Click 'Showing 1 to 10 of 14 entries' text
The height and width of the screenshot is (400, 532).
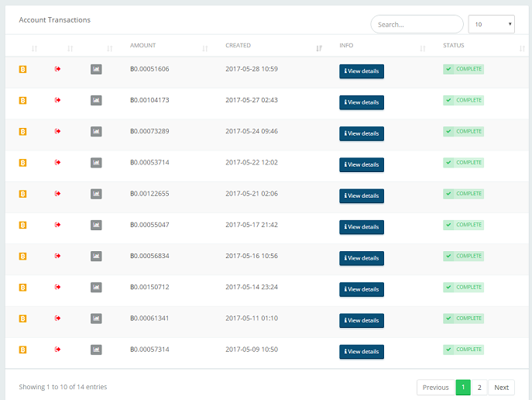coord(63,387)
